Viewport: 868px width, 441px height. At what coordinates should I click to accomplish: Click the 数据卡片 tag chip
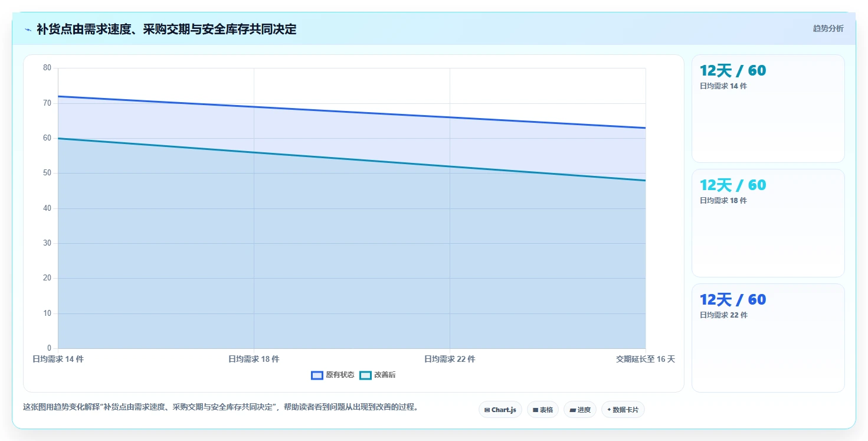[x=623, y=410]
